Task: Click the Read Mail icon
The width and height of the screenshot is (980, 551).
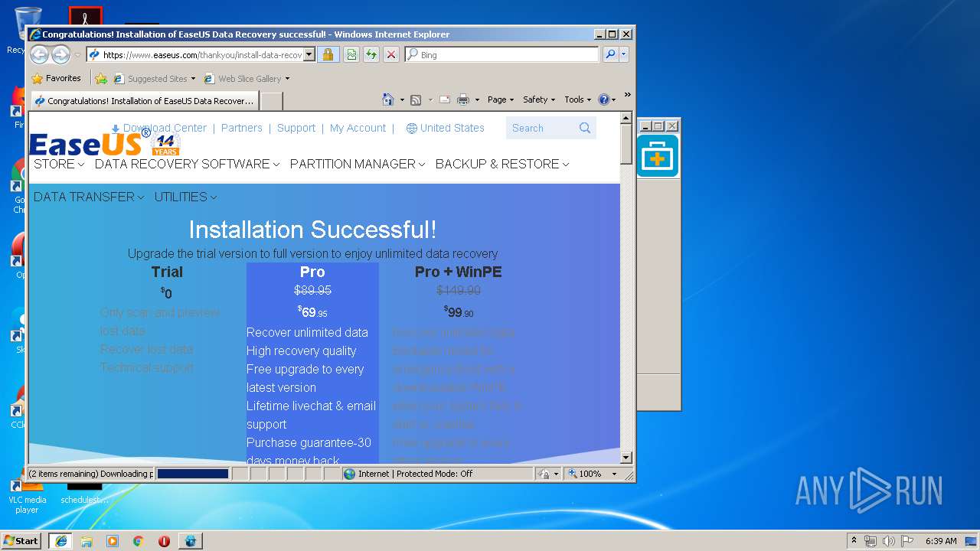Action: [444, 99]
